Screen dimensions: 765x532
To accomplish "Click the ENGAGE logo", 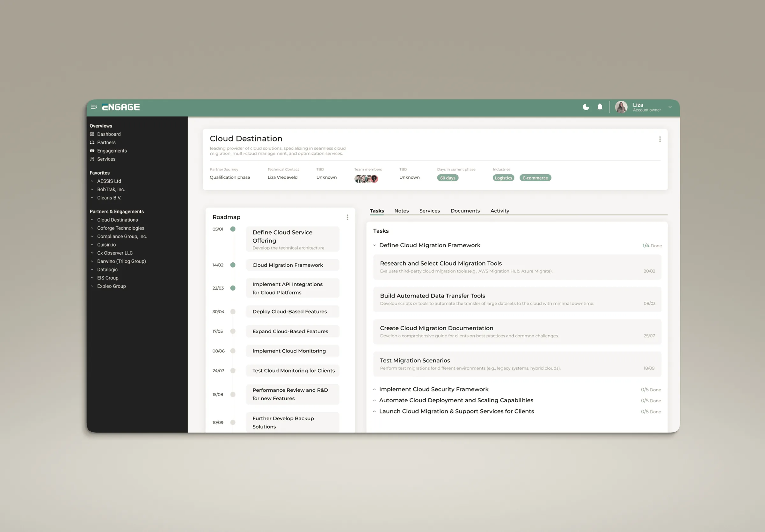I will 120,107.
